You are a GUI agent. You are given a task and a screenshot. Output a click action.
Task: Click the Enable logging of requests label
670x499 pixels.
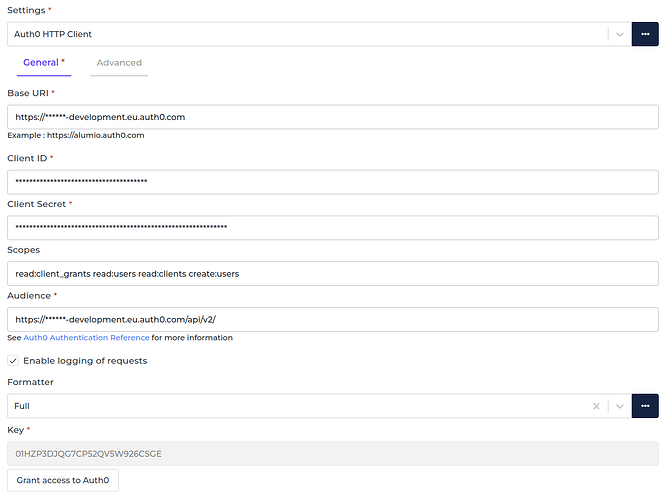pos(85,361)
